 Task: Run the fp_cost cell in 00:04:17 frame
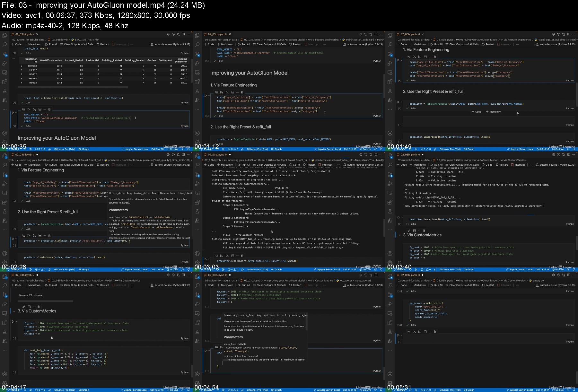click(13, 321)
